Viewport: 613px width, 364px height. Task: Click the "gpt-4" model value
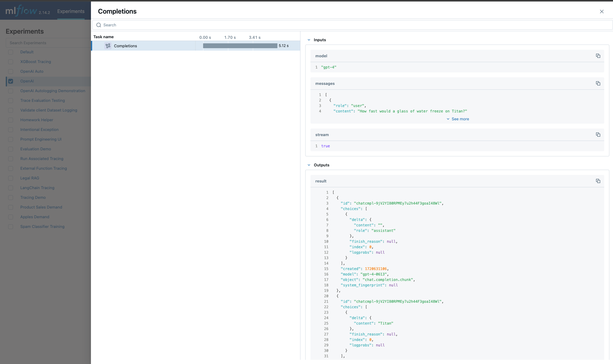pos(329,67)
